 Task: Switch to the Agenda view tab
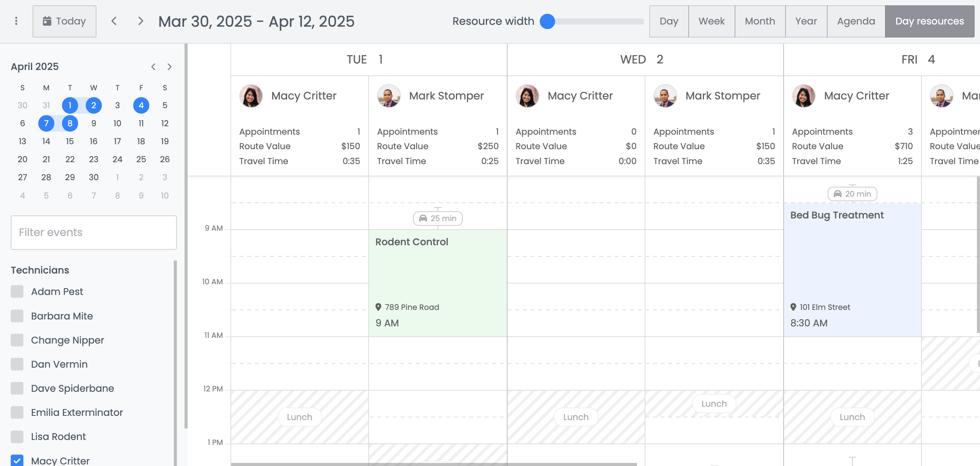point(856,21)
